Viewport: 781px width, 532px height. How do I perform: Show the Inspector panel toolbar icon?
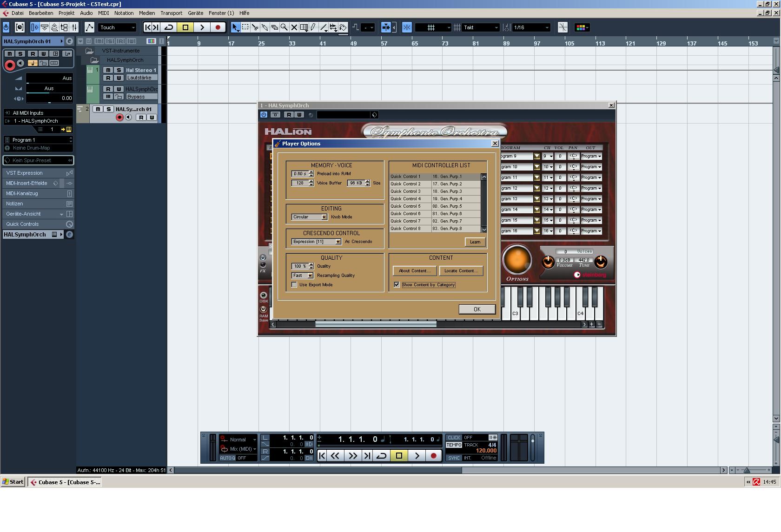pos(34,27)
